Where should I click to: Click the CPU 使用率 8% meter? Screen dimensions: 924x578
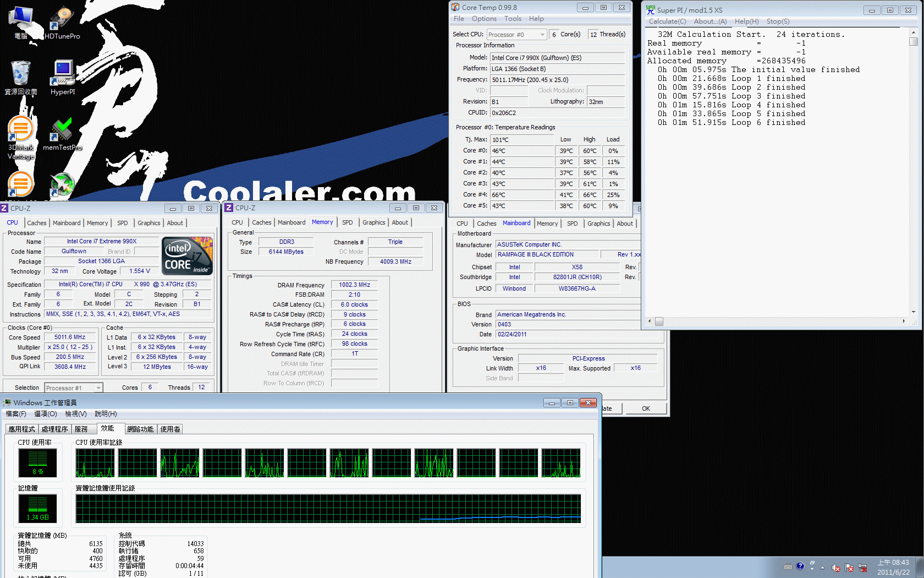[x=37, y=462]
